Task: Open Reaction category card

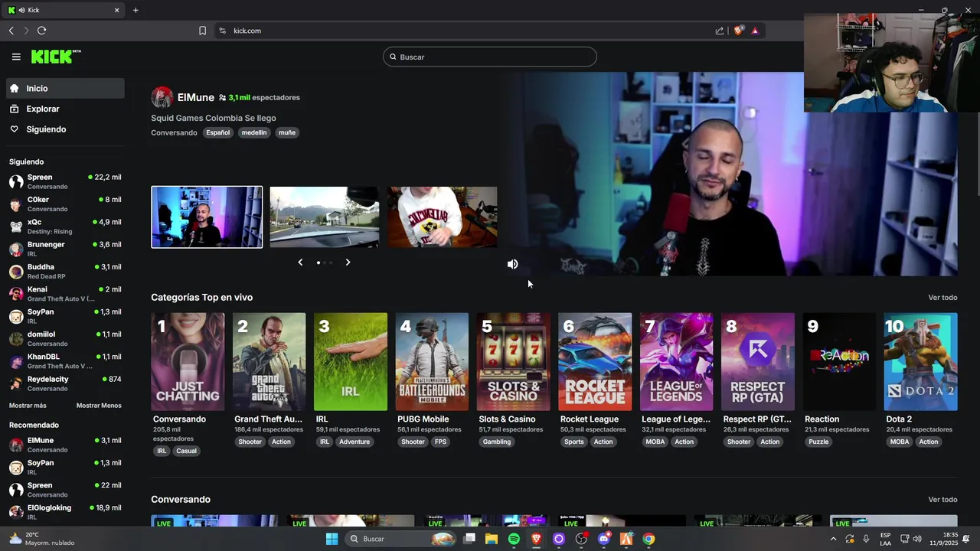Action: pos(840,361)
